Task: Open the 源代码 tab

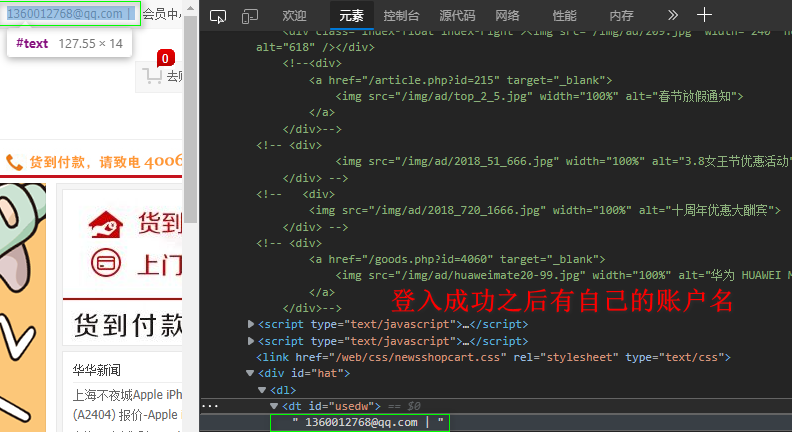Action: (x=457, y=16)
